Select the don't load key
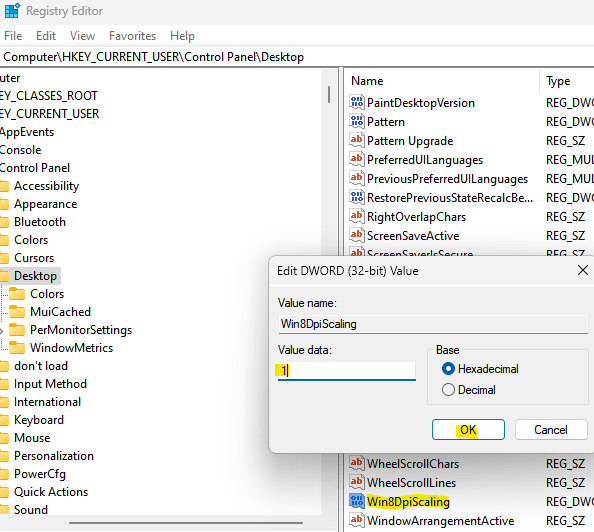 tap(41, 366)
